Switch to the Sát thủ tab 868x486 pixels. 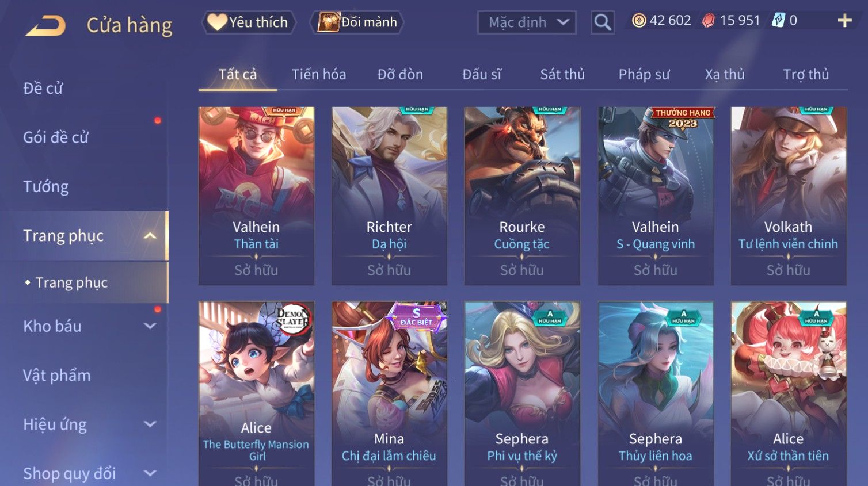click(562, 74)
